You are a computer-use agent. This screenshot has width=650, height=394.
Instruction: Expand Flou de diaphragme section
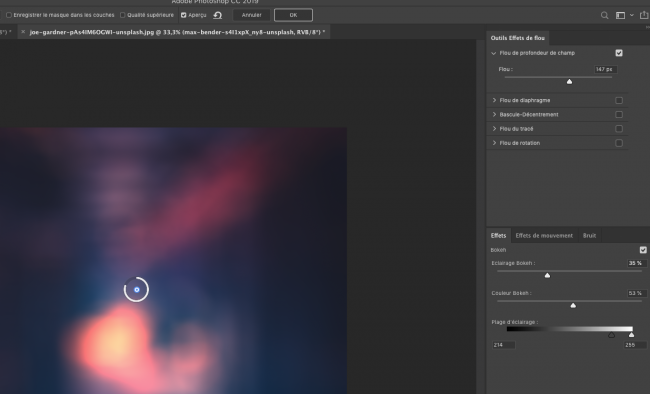[494, 100]
